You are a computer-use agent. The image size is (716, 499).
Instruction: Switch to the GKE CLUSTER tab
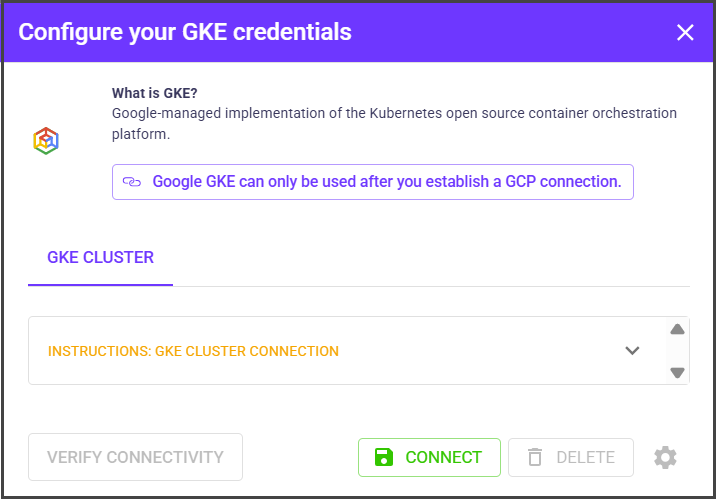click(100, 257)
